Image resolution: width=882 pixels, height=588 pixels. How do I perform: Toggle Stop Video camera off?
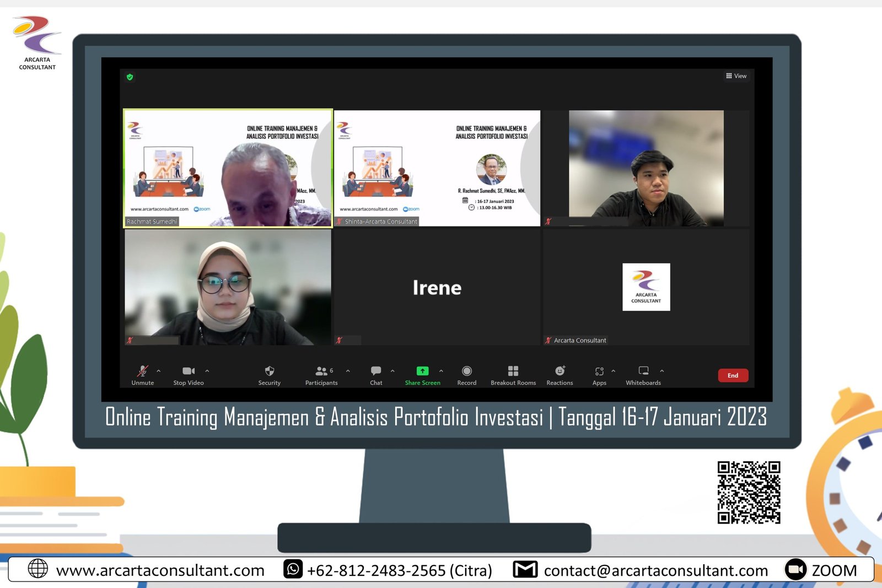pos(188,371)
